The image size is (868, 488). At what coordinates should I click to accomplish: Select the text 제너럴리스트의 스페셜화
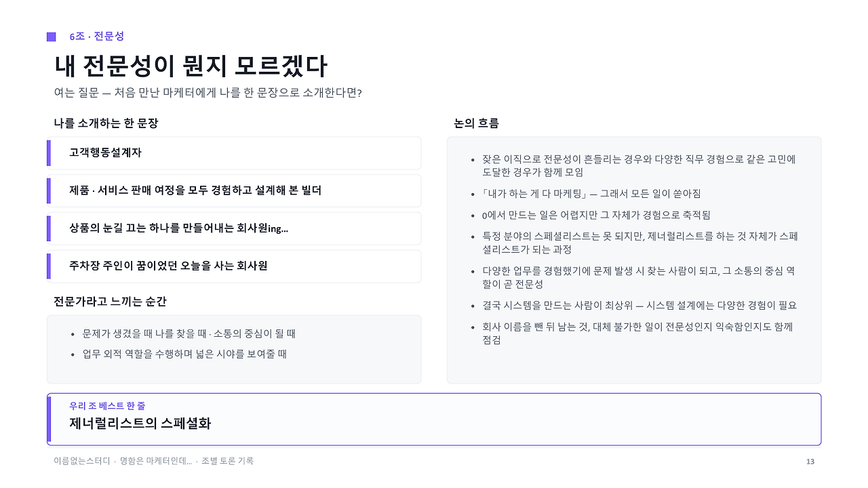click(140, 424)
